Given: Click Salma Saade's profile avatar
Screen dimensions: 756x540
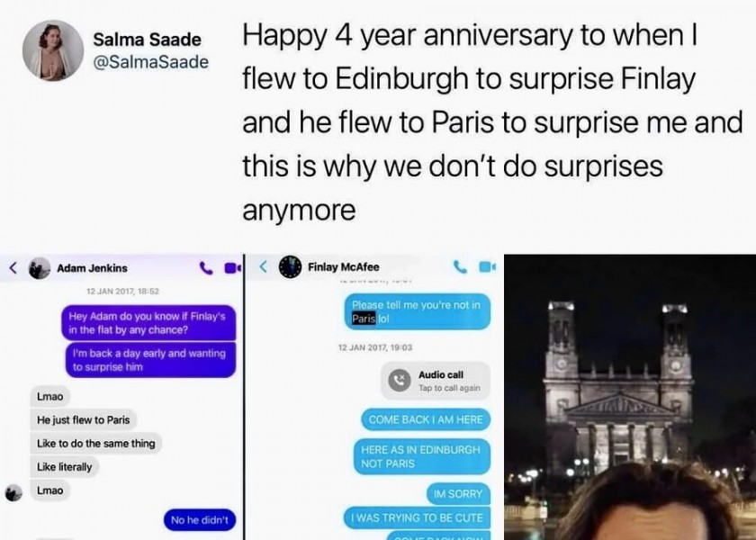Looking at the screenshot, I should 53,50.
